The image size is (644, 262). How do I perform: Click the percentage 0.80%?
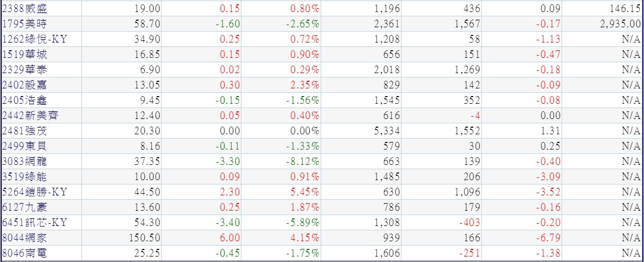[305, 8]
